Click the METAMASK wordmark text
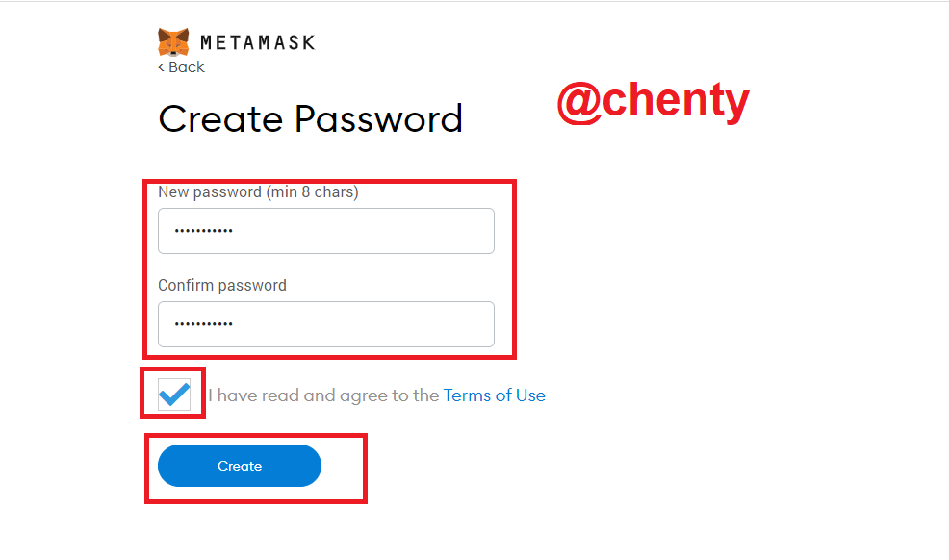Image resolution: width=949 pixels, height=560 pixels. [x=257, y=42]
